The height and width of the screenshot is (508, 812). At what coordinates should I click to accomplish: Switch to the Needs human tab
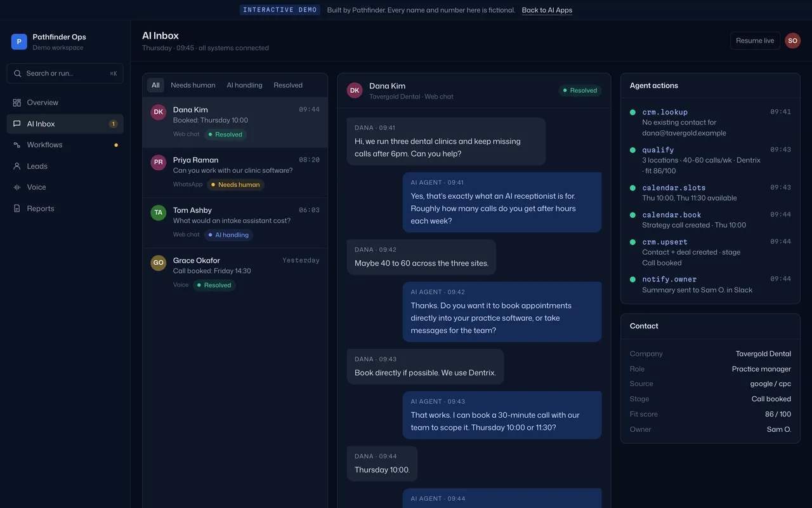click(193, 85)
